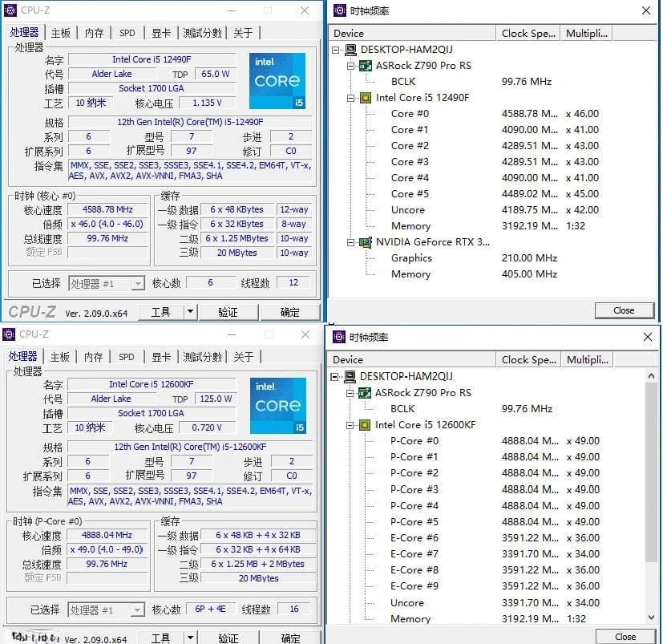Click core speed field 4888.04 MHz
Screen dimensions: 663x644
107,535
